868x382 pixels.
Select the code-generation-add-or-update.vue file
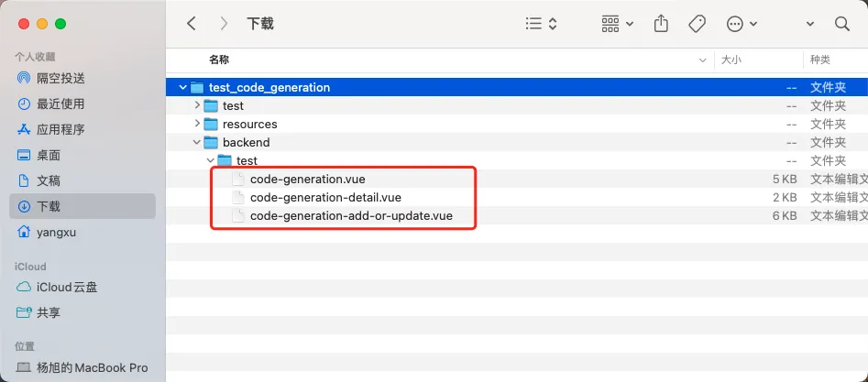tap(351, 216)
